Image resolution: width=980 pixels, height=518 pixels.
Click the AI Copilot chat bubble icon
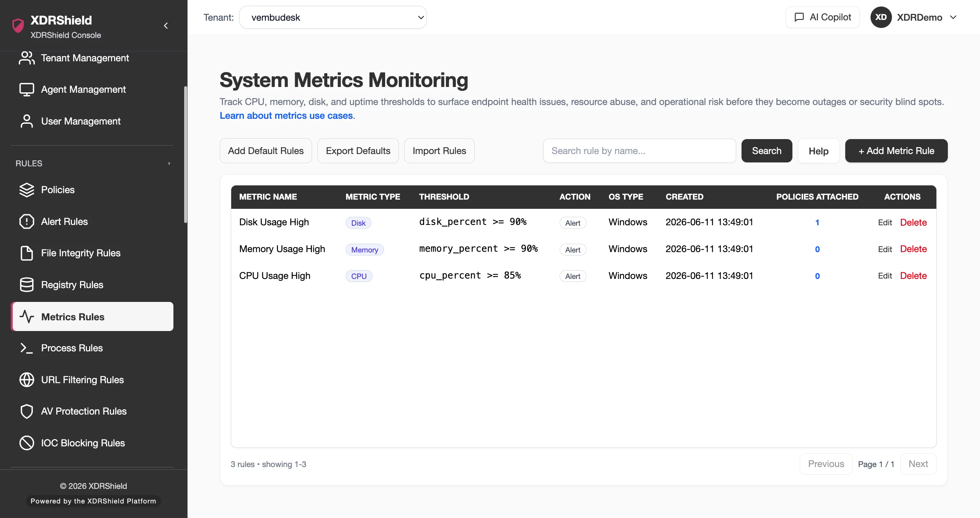click(x=799, y=17)
